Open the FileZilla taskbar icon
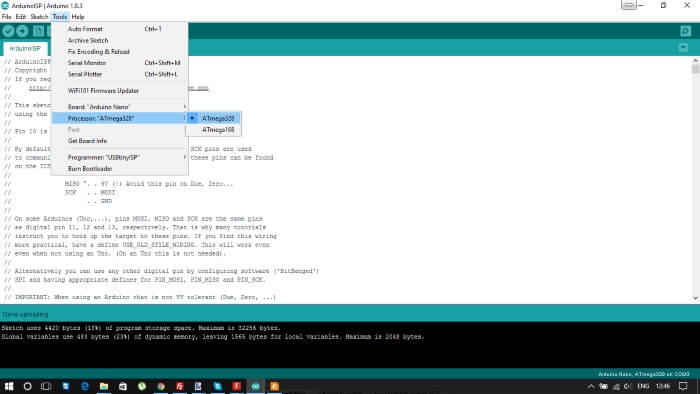 179,386
